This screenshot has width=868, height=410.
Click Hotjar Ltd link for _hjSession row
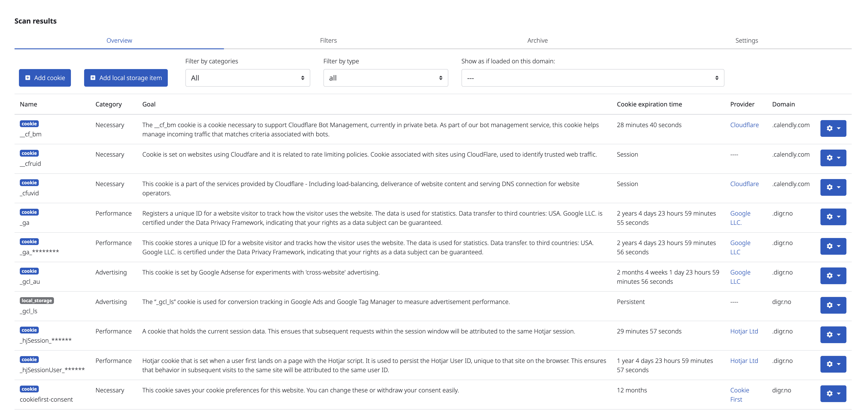click(x=744, y=331)
